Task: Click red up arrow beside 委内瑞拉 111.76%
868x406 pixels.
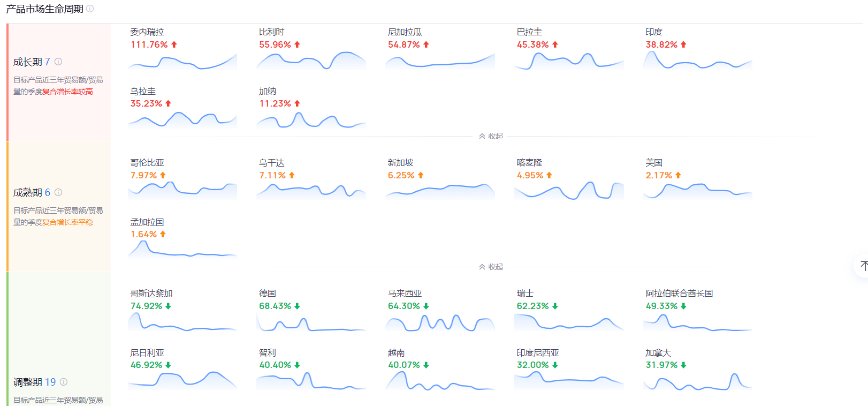Action: 174,44
